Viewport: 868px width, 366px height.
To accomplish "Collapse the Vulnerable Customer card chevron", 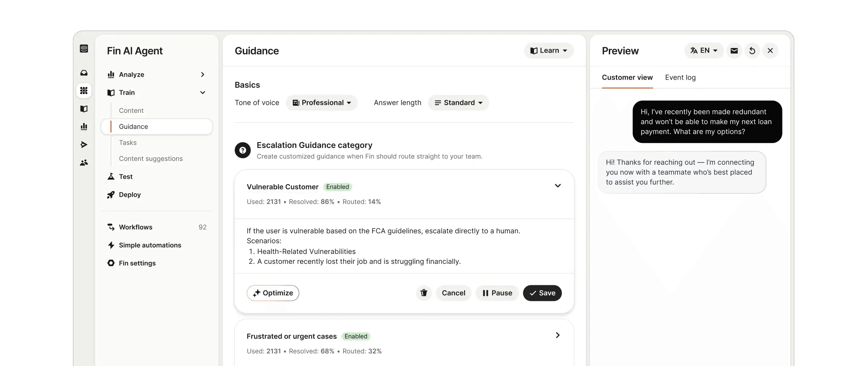I will click(x=558, y=186).
